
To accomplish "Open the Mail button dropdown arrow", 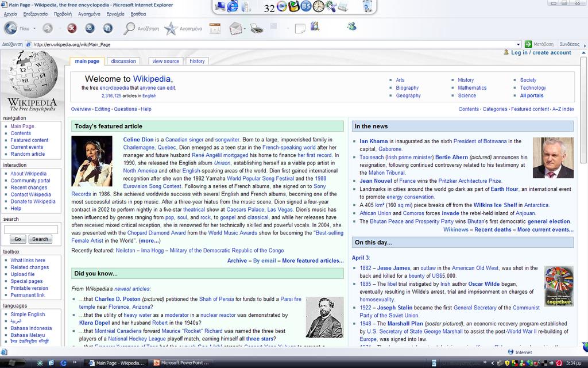I will 245,29.
